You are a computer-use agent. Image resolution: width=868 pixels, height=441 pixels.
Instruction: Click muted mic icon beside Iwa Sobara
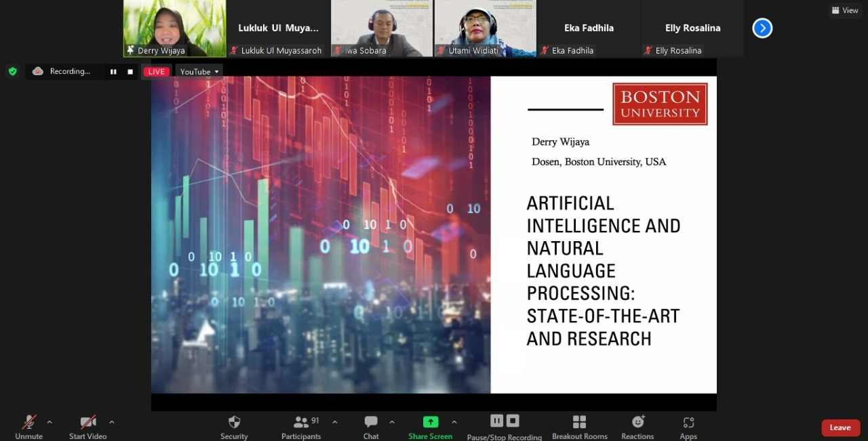coord(338,51)
